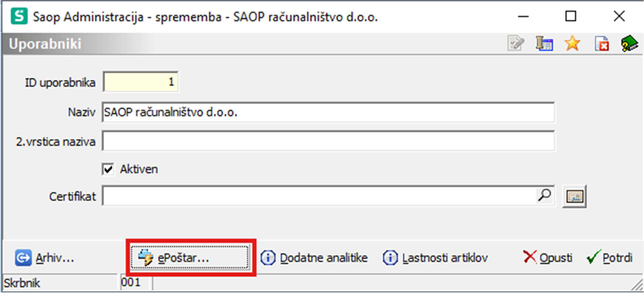Click Opusti to cancel changes
This screenshot has width=644, height=293.
click(548, 258)
